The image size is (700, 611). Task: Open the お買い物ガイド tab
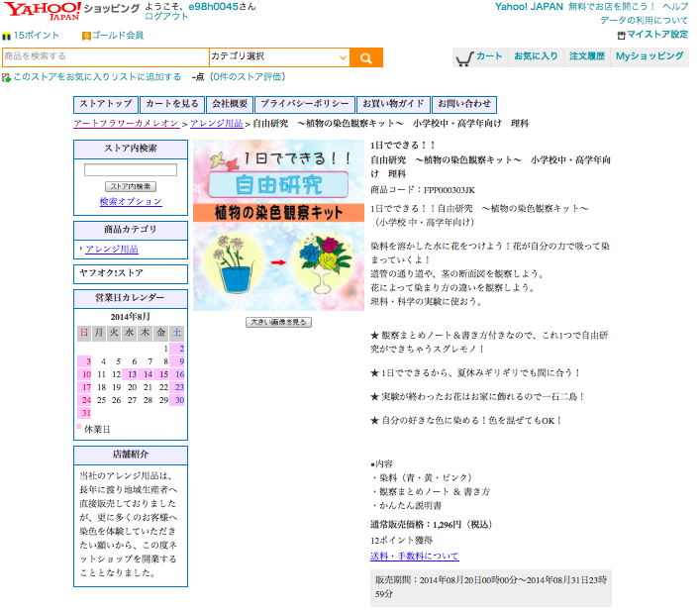point(393,104)
